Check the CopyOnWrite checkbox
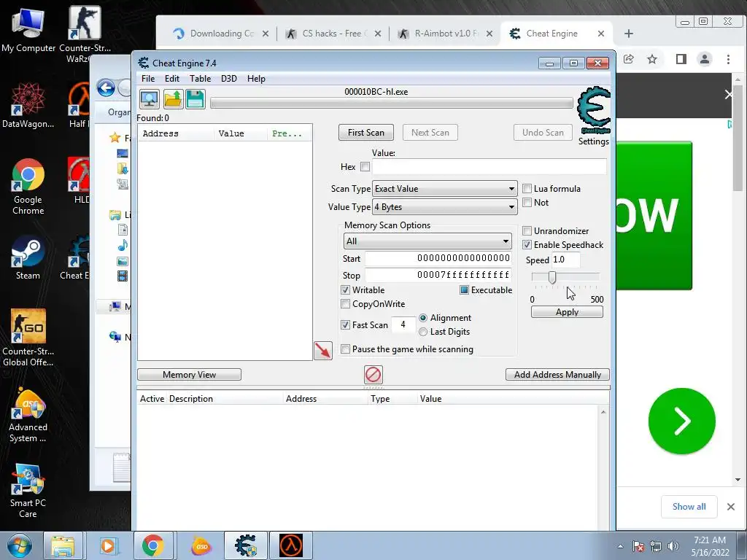The width and height of the screenshot is (747, 560). point(345,304)
